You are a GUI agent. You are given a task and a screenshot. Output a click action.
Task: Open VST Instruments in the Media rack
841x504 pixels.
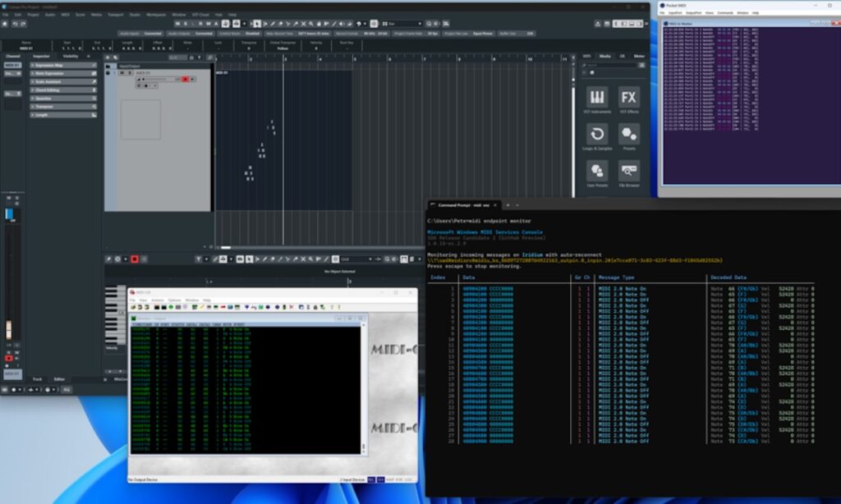[595, 97]
